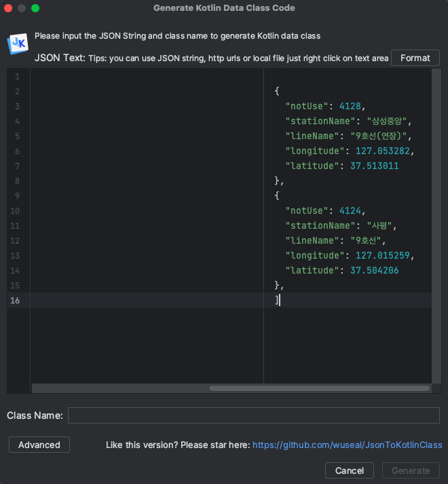Image resolution: width=448 pixels, height=484 pixels.
Task: Click the "stationName" key on line 4
Action: click(320, 121)
